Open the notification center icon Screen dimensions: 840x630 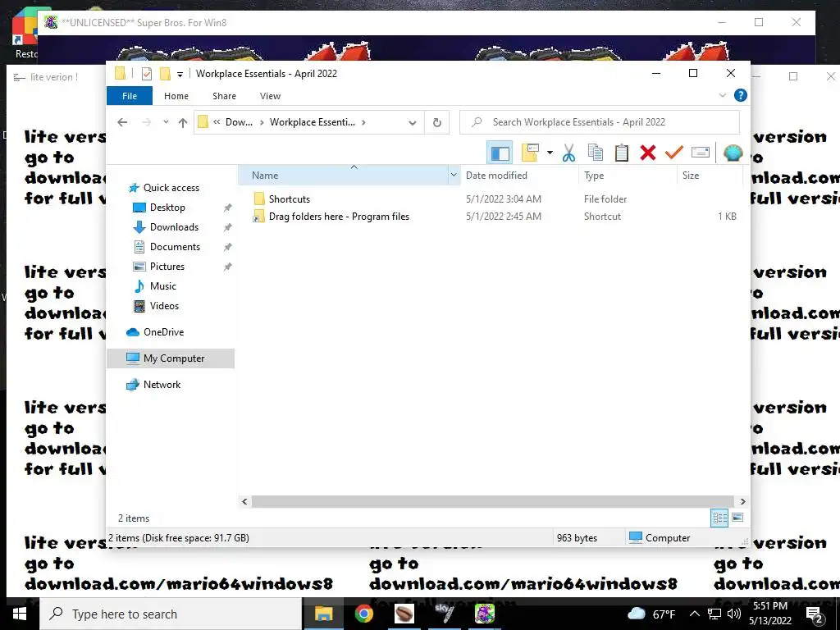pos(815,614)
